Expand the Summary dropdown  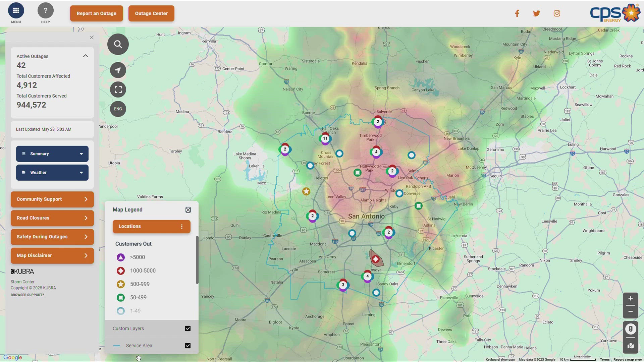pos(52,154)
